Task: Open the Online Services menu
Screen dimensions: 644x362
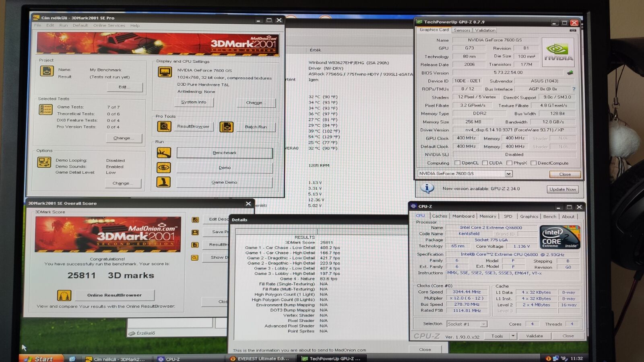Action: click(x=109, y=25)
